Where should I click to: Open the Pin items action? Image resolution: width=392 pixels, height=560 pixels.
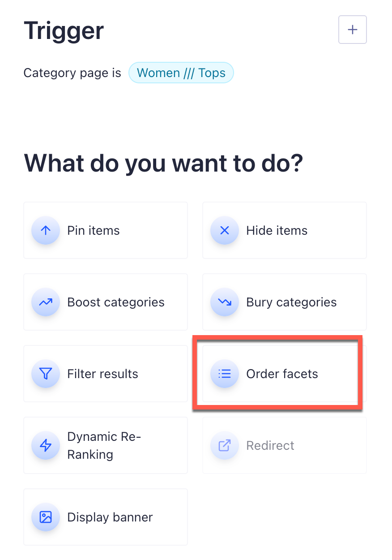pos(105,230)
